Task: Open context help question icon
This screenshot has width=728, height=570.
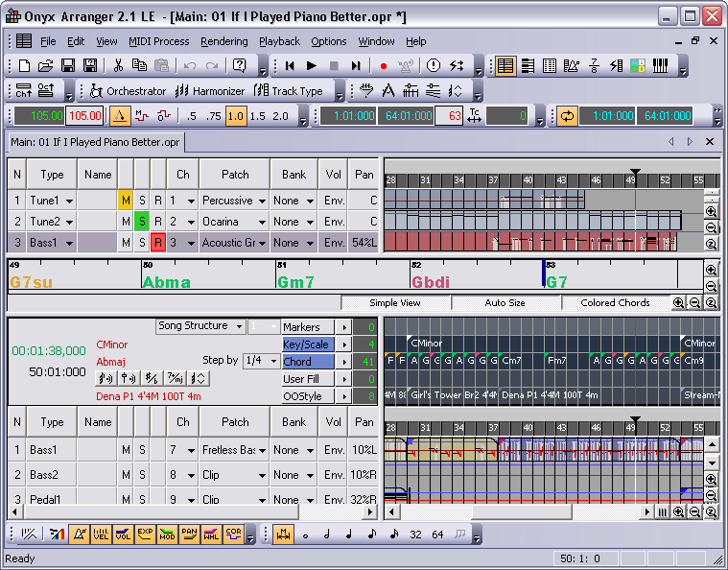Action: (x=239, y=66)
